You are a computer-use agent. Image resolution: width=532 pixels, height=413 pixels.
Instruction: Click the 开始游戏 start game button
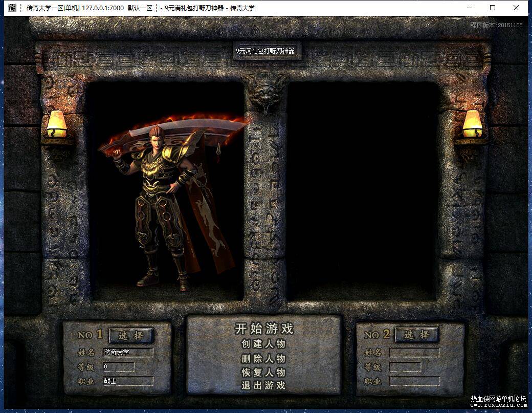[x=264, y=329]
